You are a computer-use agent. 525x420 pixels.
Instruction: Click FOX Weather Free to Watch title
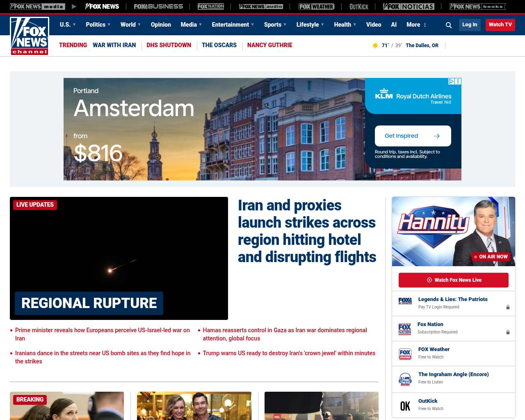[x=434, y=349]
